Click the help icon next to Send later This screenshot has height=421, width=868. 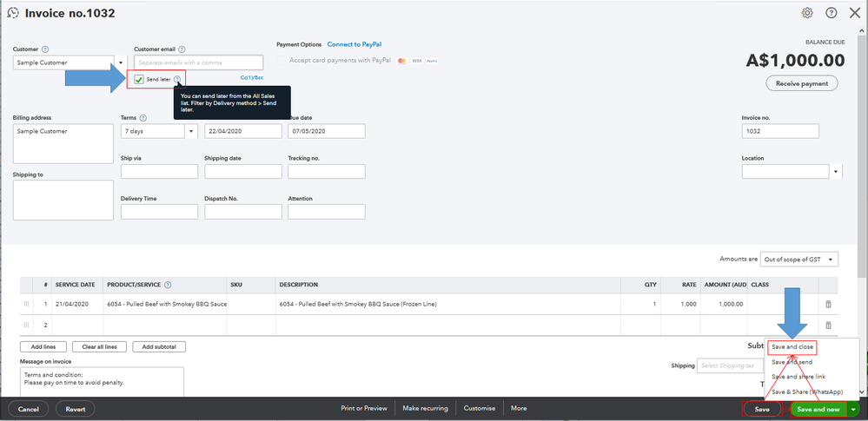point(177,79)
